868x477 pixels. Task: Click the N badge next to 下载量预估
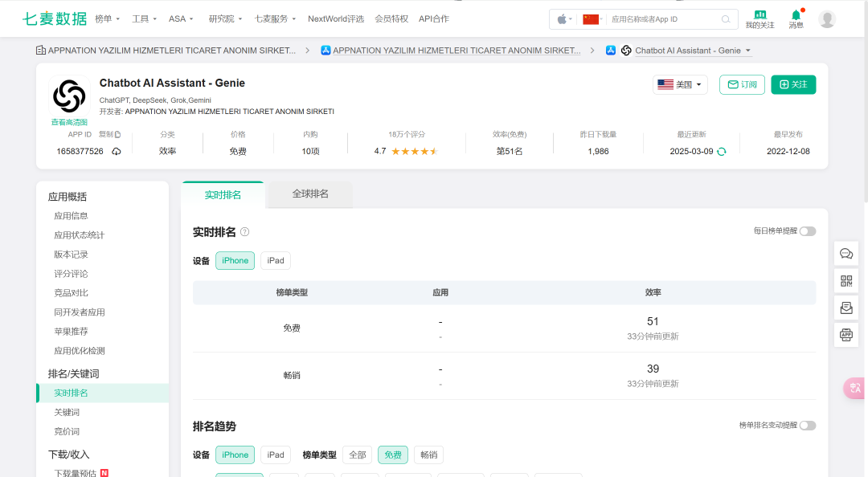click(x=104, y=472)
